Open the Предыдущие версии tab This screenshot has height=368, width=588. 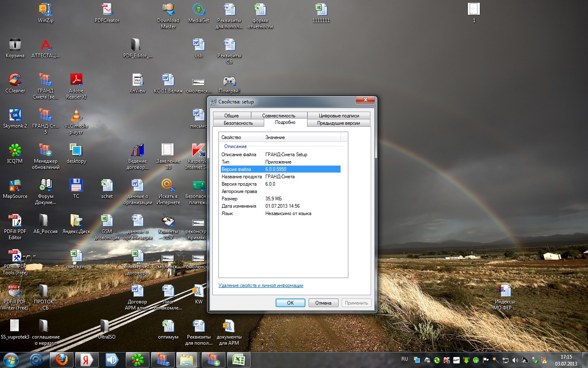coord(339,123)
